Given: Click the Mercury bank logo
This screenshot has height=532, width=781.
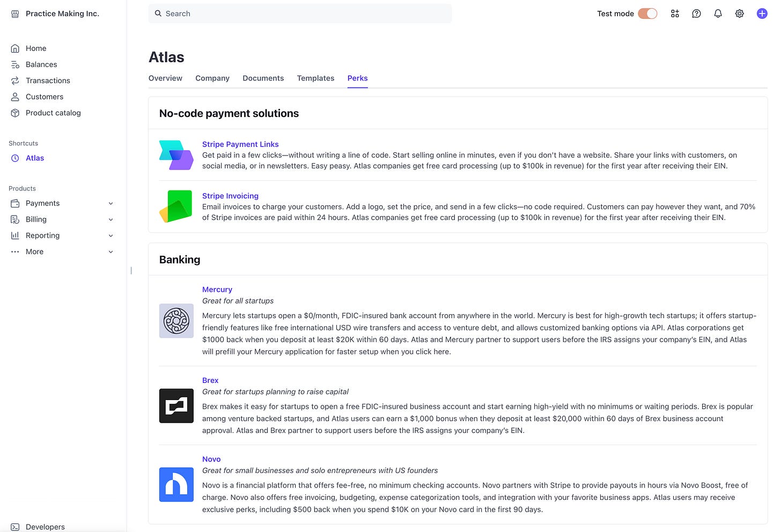Looking at the screenshot, I should tap(176, 321).
